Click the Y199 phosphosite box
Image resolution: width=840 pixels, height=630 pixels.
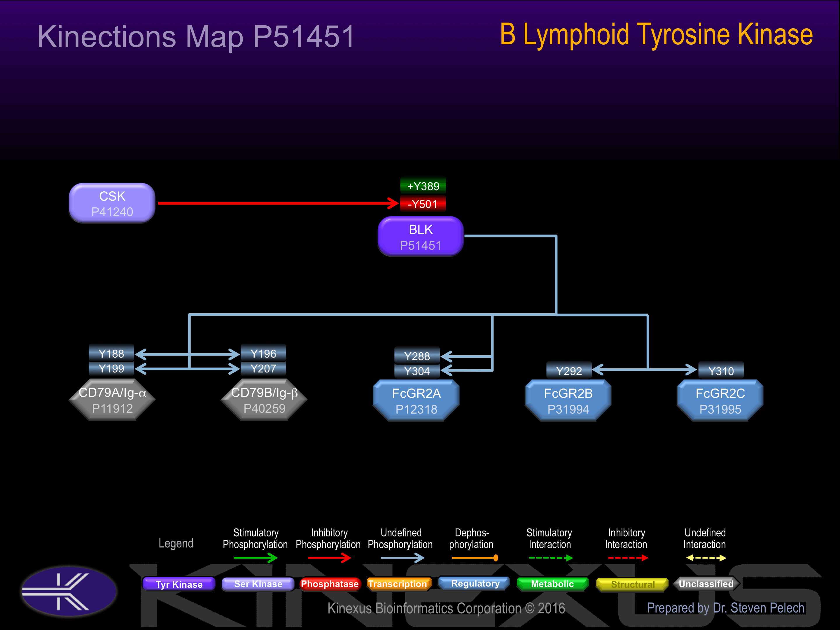(x=111, y=368)
